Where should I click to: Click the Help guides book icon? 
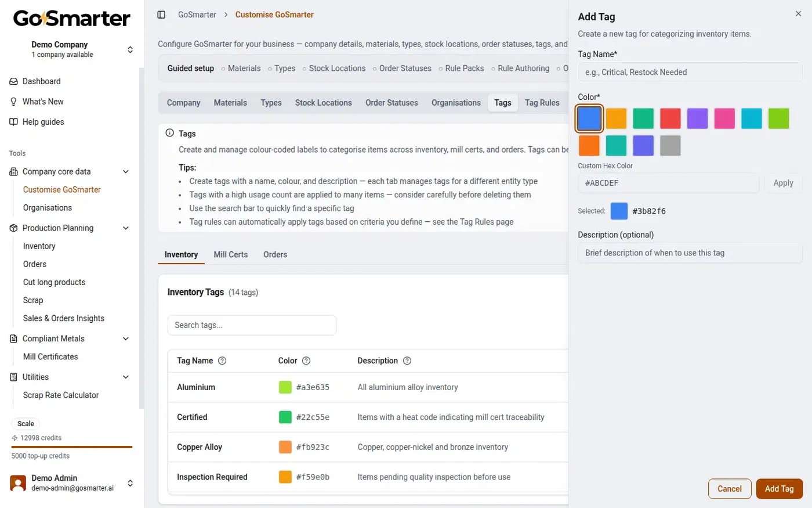pyautogui.click(x=13, y=122)
